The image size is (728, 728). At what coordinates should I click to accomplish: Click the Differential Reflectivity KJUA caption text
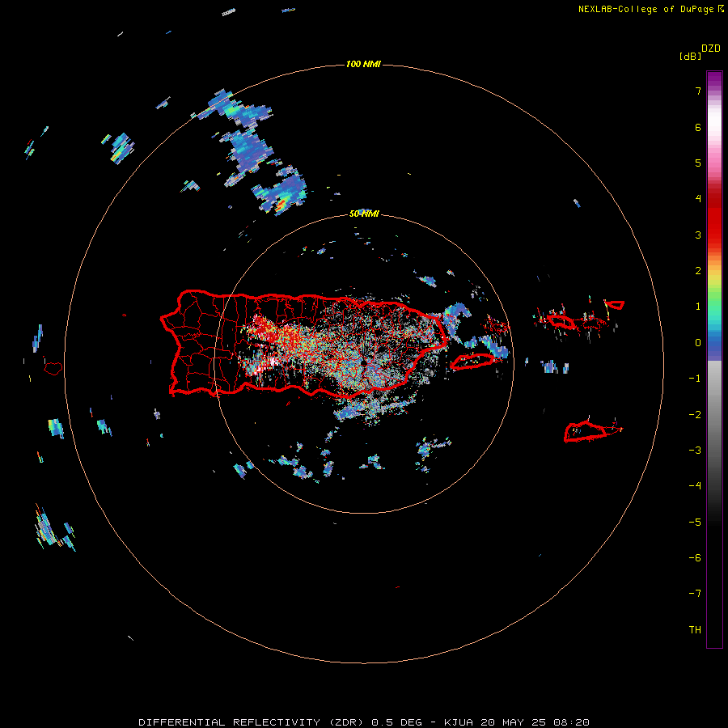(364, 722)
